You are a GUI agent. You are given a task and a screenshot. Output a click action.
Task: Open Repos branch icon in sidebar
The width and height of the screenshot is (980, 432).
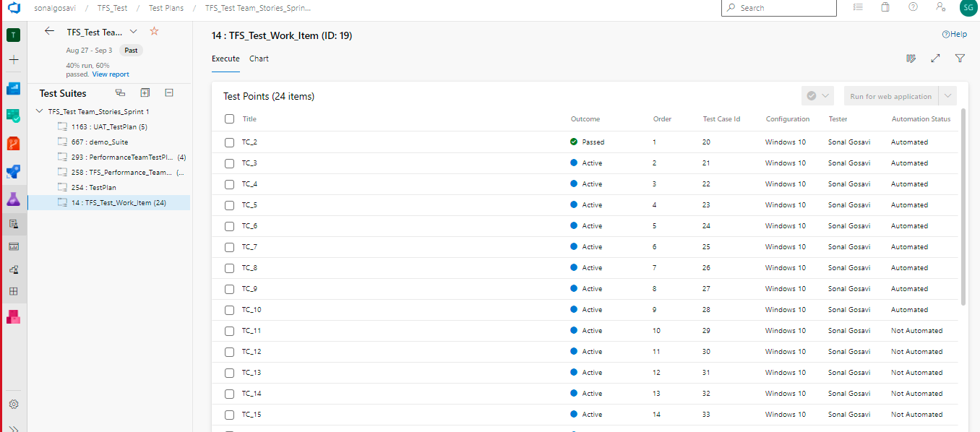click(x=13, y=143)
